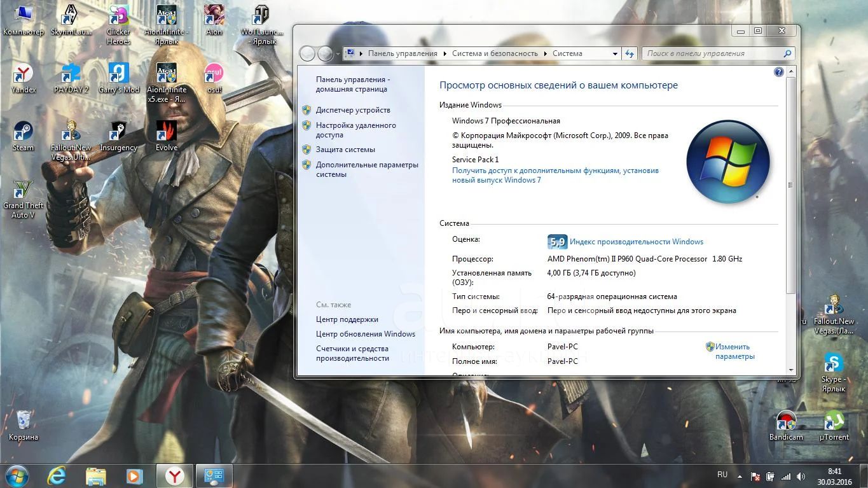Click the Система и безопасность breadcrumb
This screenshot has width=868, height=488.
coord(495,53)
